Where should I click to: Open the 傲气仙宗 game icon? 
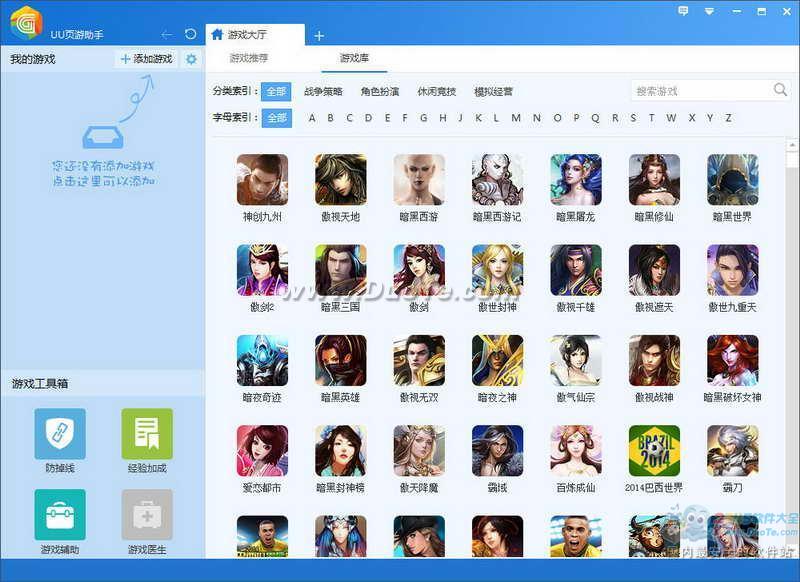pos(576,360)
